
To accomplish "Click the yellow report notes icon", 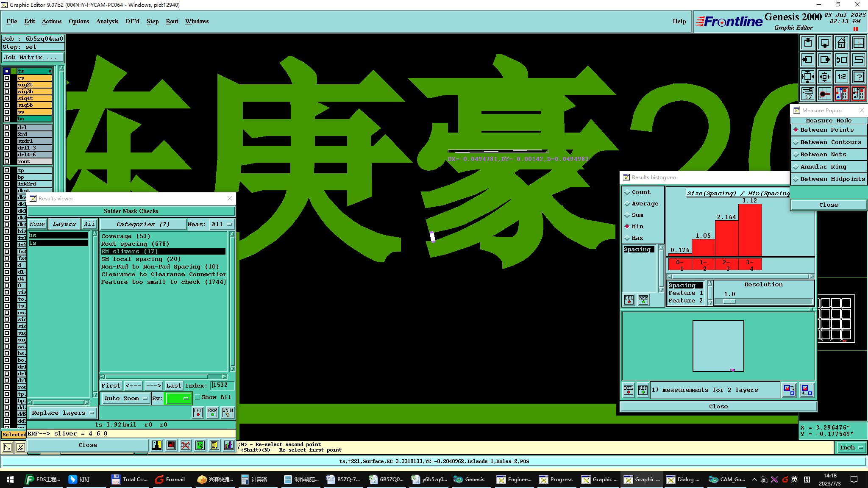I will click(214, 445).
